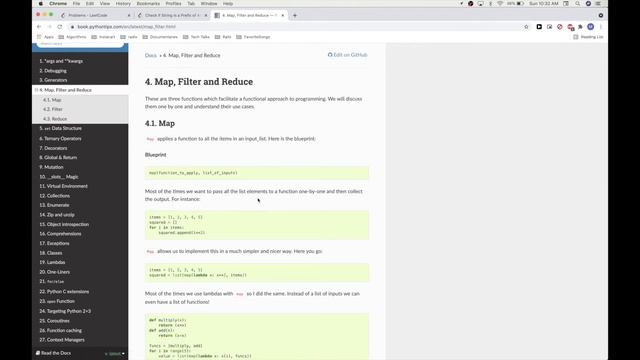640x360 pixels.
Task: Open the Chrome File menu
Action: (76, 4)
